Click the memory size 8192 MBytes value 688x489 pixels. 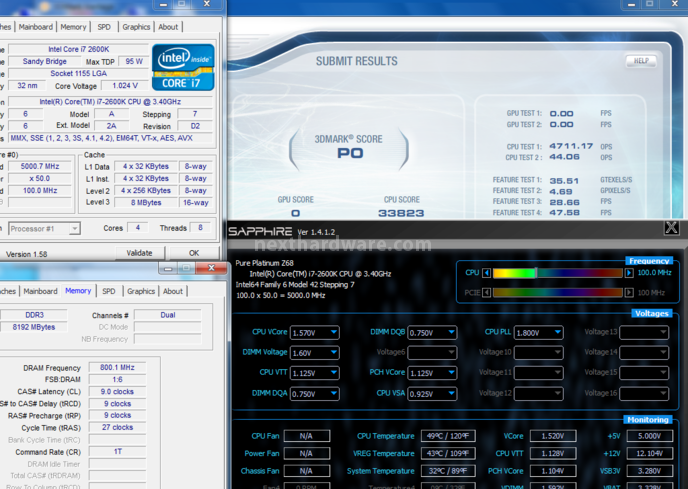click(x=34, y=327)
